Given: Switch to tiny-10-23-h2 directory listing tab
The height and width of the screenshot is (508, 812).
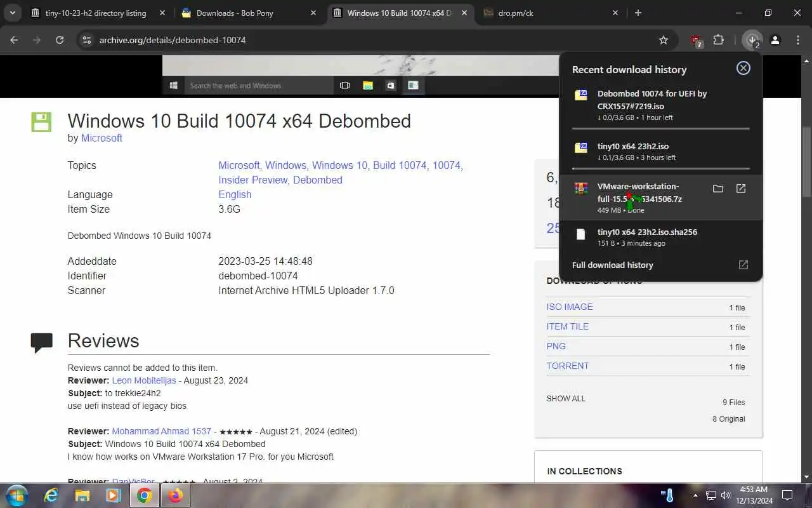Looking at the screenshot, I should point(95,13).
